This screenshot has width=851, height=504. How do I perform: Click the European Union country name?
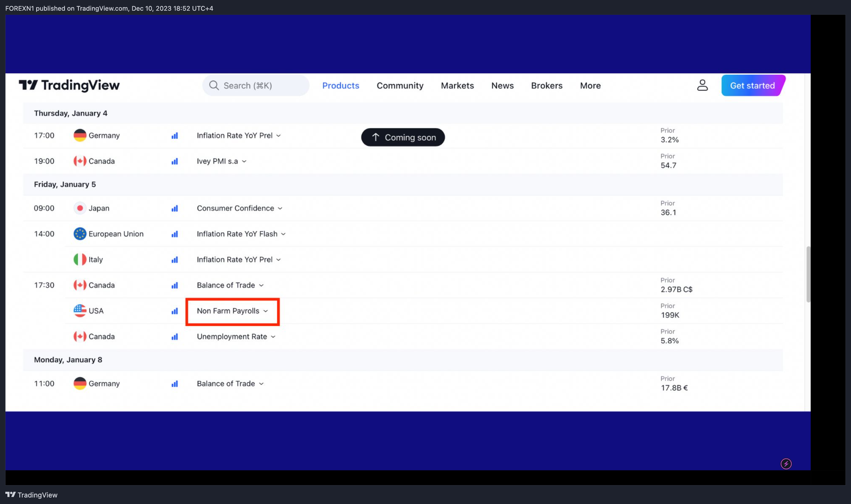point(116,234)
